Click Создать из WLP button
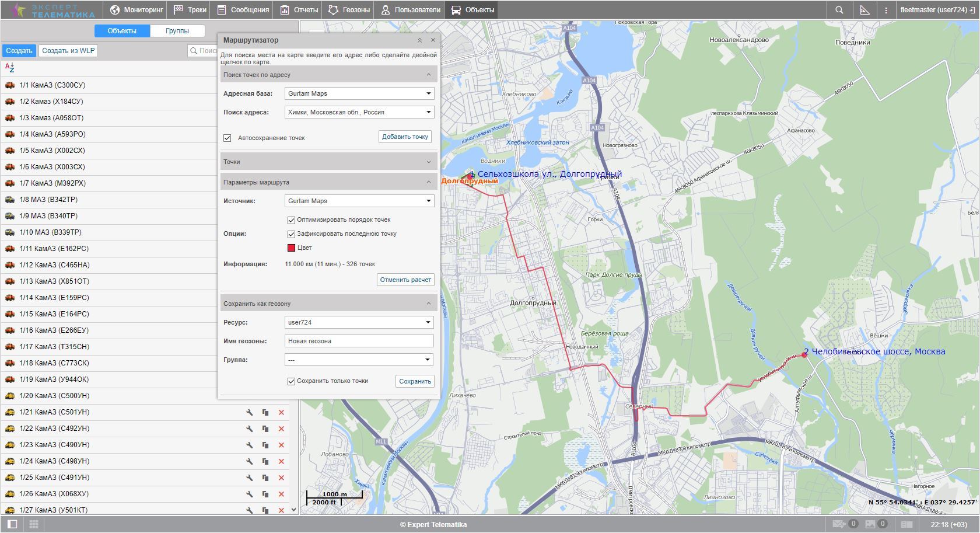980x533 pixels. (x=68, y=51)
